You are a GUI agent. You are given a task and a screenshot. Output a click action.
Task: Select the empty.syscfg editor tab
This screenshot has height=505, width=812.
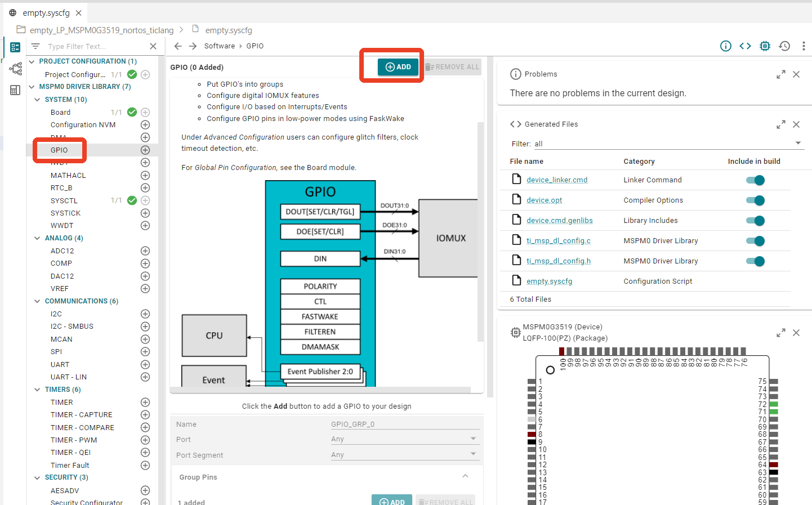tap(46, 12)
